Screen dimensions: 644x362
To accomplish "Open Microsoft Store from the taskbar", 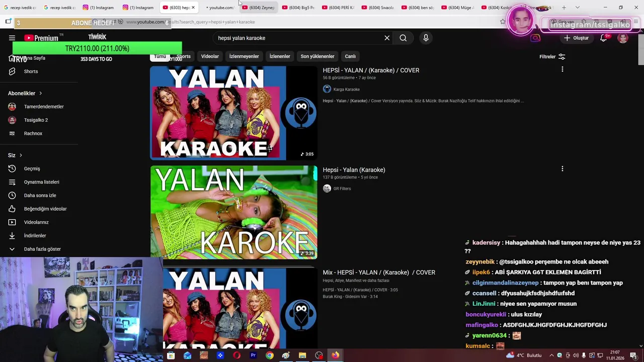I will (x=171, y=355).
